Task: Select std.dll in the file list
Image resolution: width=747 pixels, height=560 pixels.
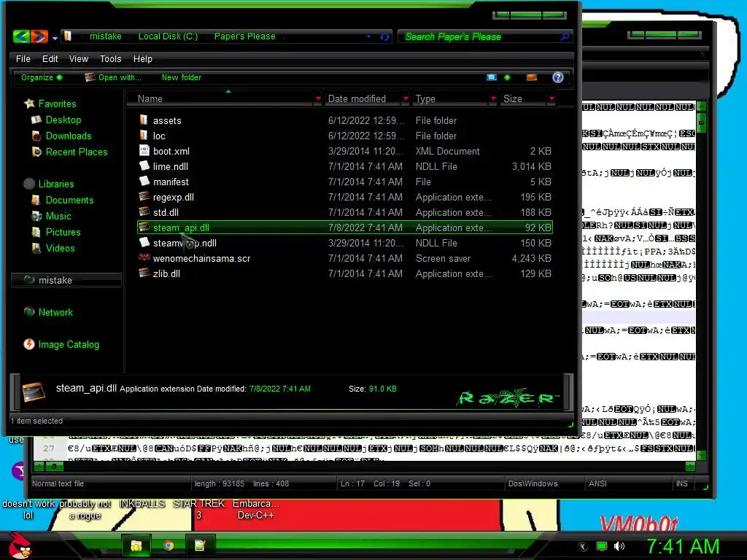Action: (166, 212)
